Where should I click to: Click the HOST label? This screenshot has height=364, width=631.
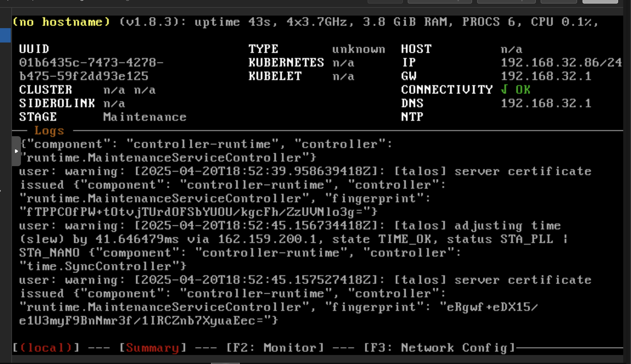point(416,49)
